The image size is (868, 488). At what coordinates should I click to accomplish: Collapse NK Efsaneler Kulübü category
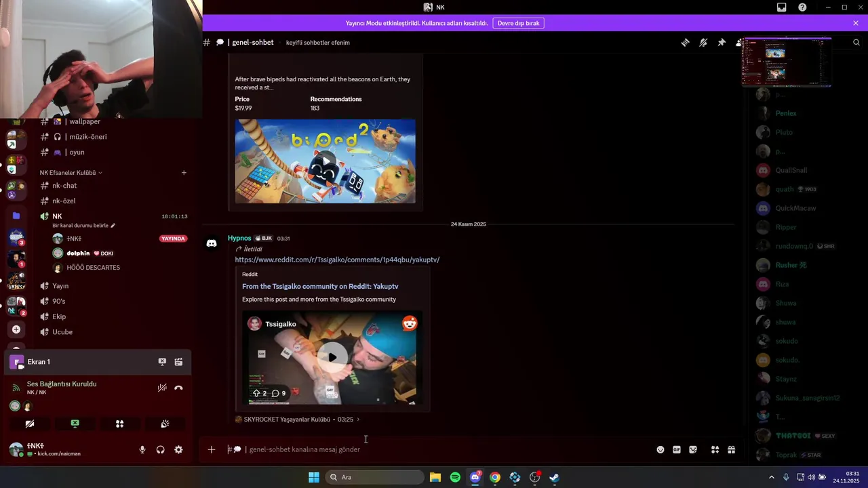pyautogui.click(x=71, y=173)
